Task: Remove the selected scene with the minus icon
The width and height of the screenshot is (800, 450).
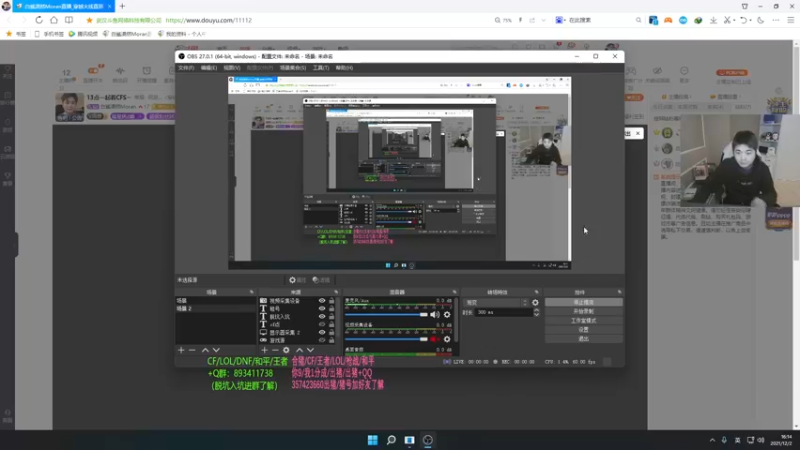Action: pyautogui.click(x=192, y=350)
